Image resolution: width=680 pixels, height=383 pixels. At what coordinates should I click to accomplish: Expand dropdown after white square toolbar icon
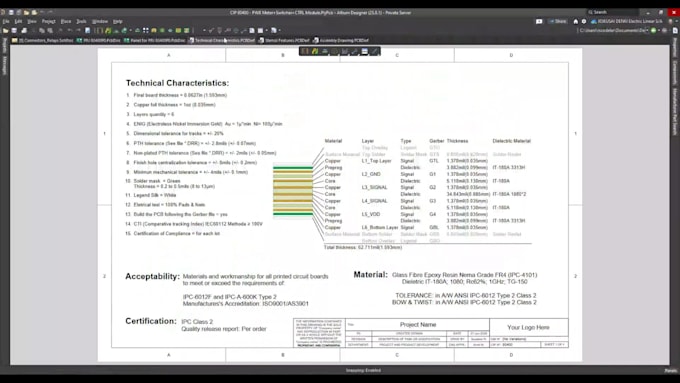tap(267, 30)
